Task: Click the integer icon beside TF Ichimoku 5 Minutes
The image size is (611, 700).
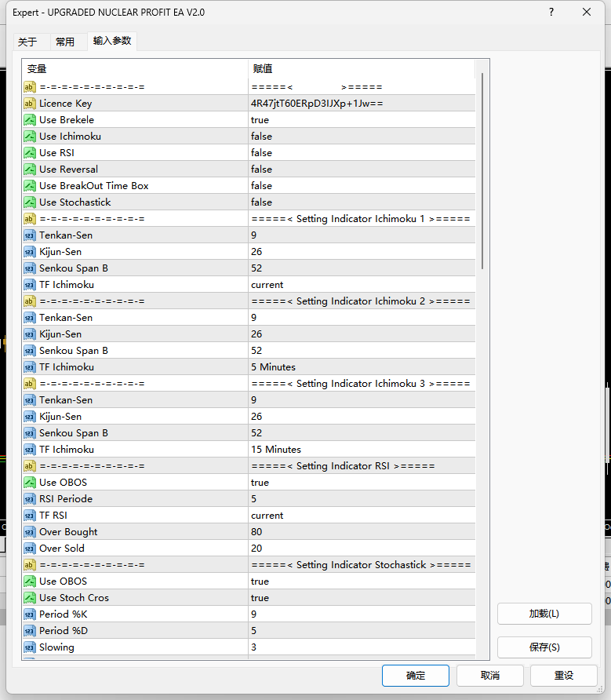Action: (30, 367)
